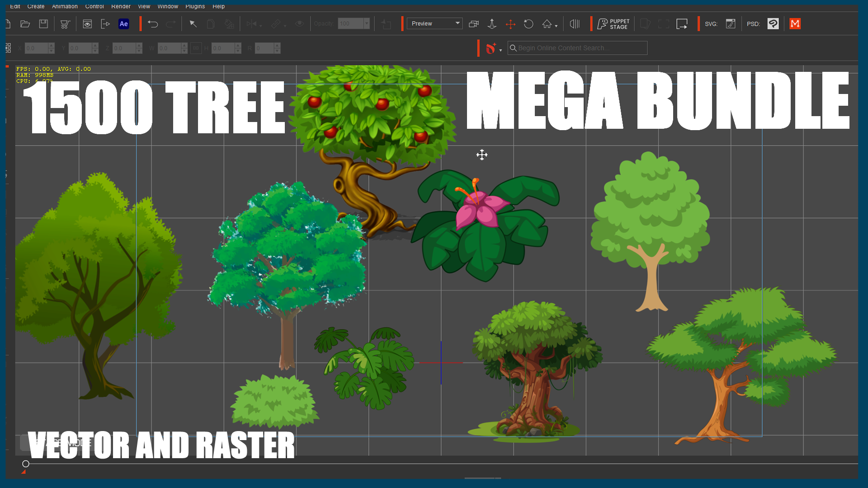Open the Preview quality dropdown
Image resolution: width=868 pixels, height=488 pixels.
pyautogui.click(x=434, y=23)
